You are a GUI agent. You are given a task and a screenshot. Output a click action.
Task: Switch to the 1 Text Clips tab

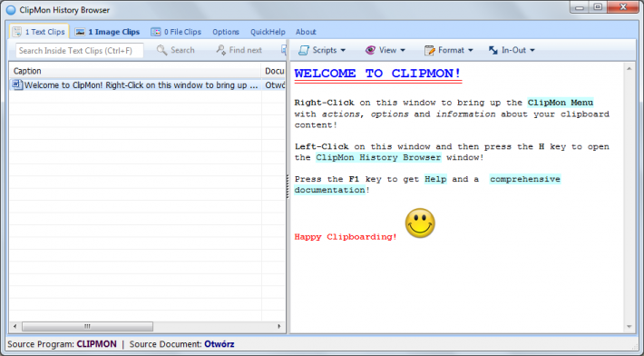coord(39,32)
